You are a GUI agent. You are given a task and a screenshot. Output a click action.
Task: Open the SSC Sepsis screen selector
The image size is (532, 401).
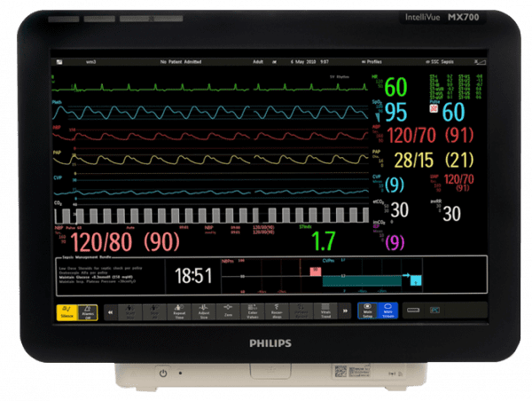pyautogui.click(x=440, y=62)
